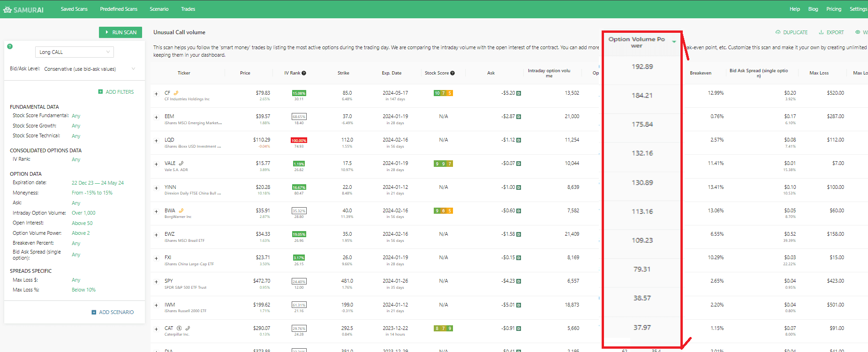
Task: Sort by Option Volume Power column arrow
Action: (x=674, y=42)
